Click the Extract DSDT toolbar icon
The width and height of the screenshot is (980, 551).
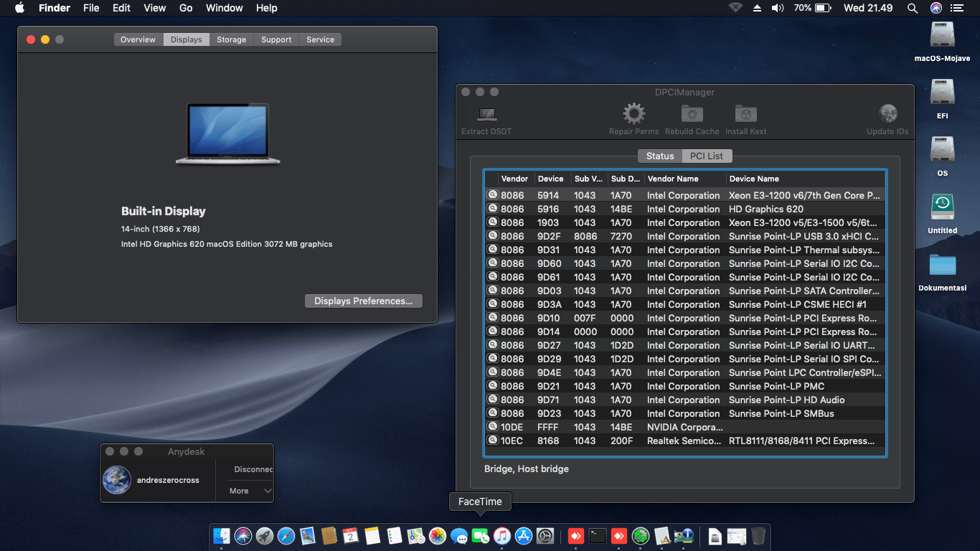click(486, 115)
